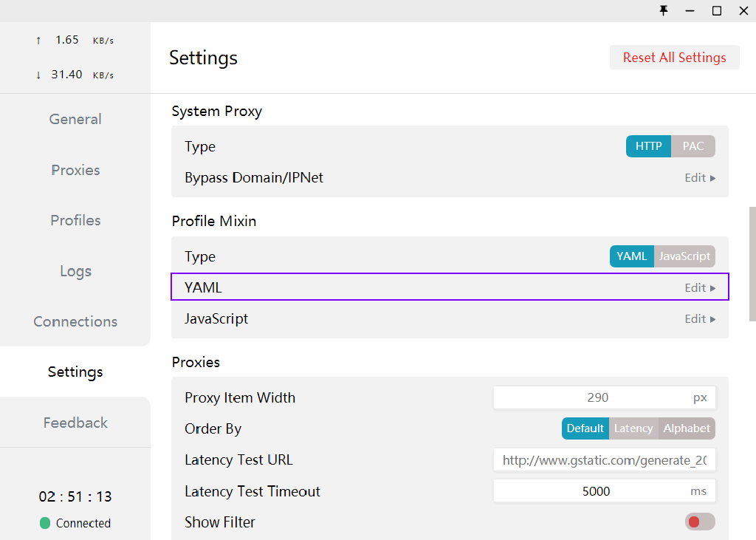The image size is (756, 540).
Task: Open the Proxies tab in sidebar
Action: pos(75,170)
